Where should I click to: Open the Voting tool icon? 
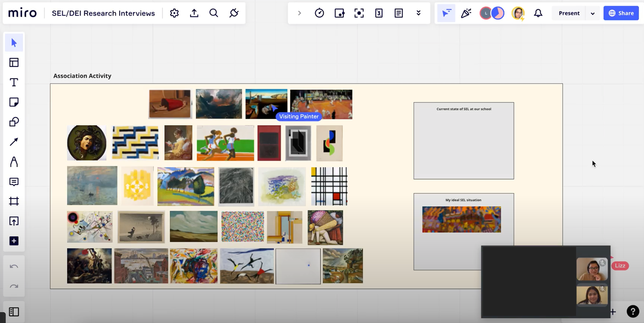coord(339,13)
